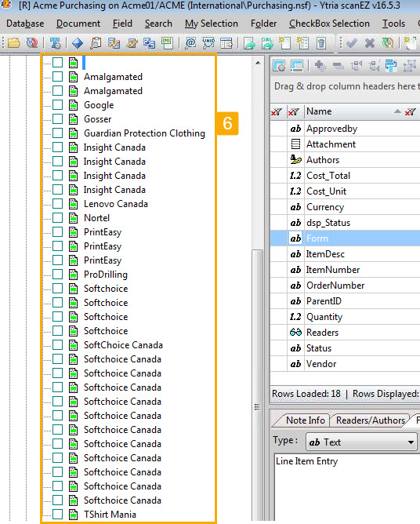
Task: Open the second column filter icon
Action: (x=294, y=111)
